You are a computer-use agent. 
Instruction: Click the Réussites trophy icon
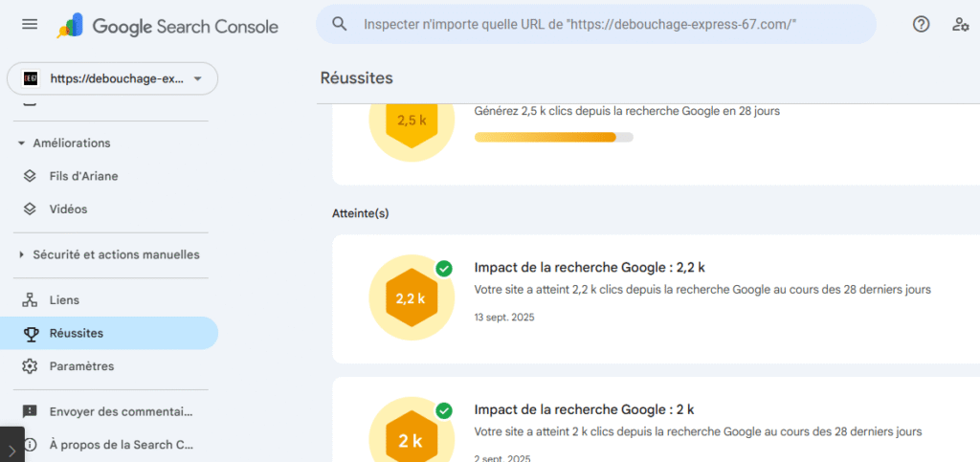(x=30, y=333)
